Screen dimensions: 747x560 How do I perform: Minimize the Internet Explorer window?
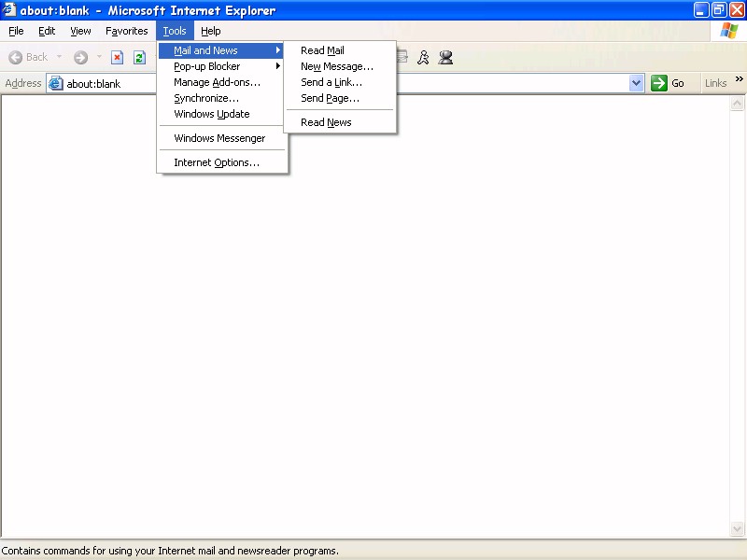pos(700,10)
